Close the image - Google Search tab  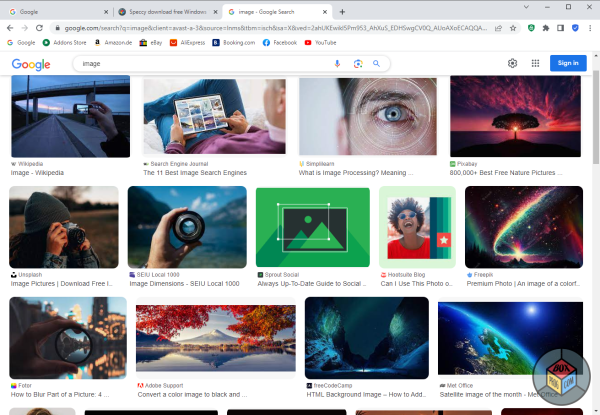(324, 12)
